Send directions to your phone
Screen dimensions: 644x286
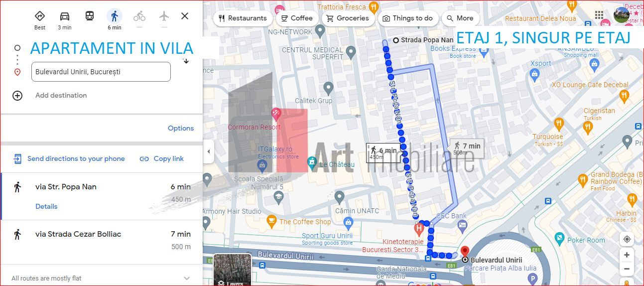(69, 159)
